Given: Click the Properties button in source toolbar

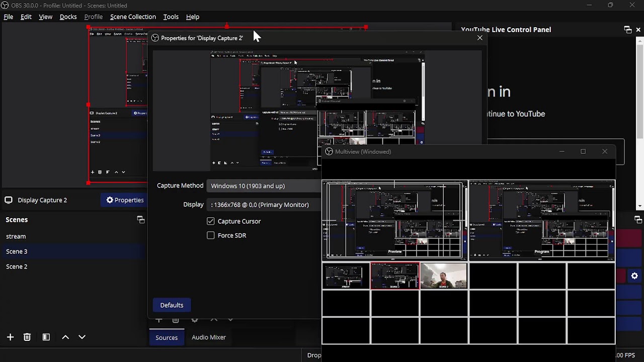Looking at the screenshot, I should (x=125, y=200).
